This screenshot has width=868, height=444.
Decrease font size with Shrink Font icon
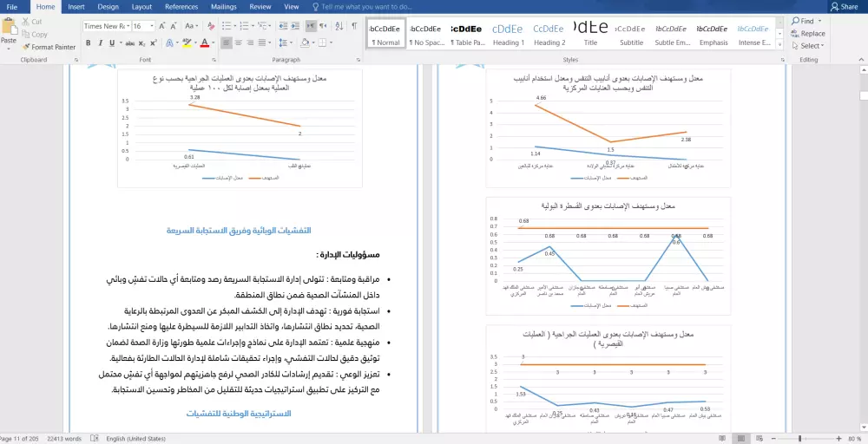[174, 26]
